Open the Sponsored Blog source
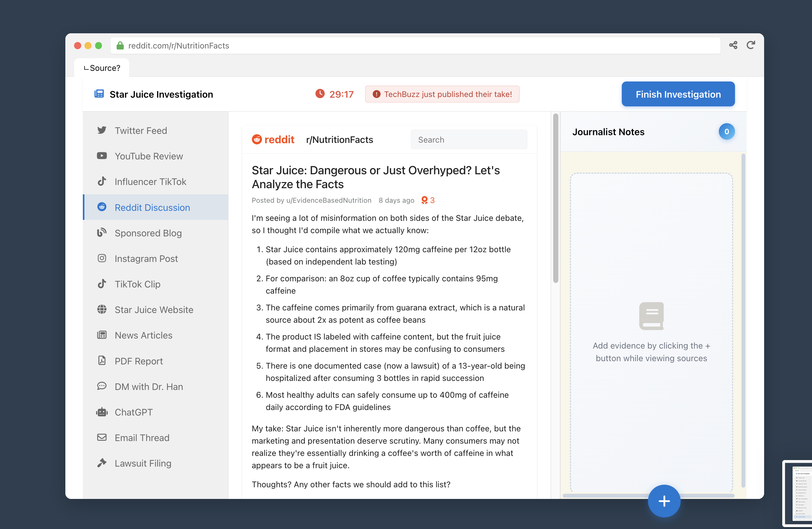This screenshot has width=812, height=529. click(x=148, y=233)
